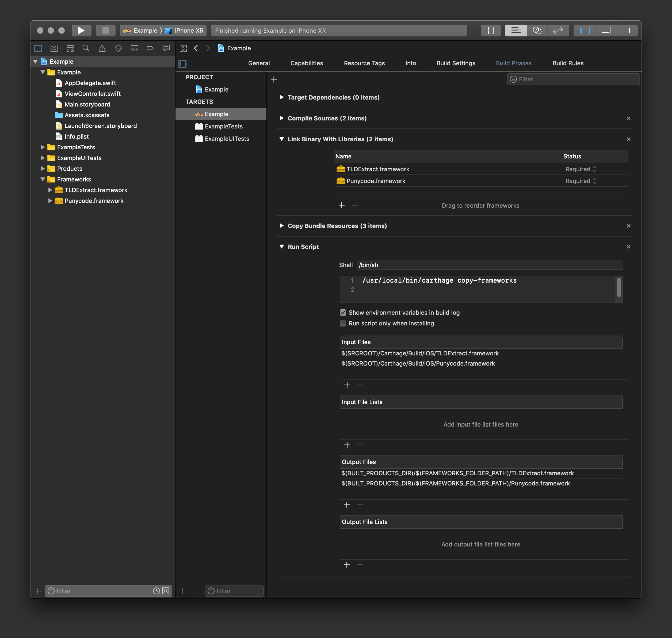Open the Code Snippets library button
Screen dimensions: 672x638
click(x=490, y=31)
